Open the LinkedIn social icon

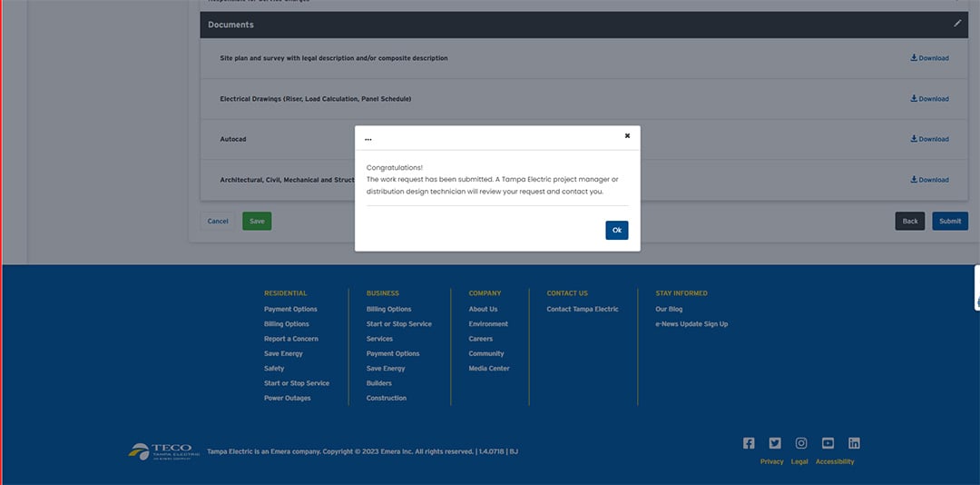pos(854,443)
